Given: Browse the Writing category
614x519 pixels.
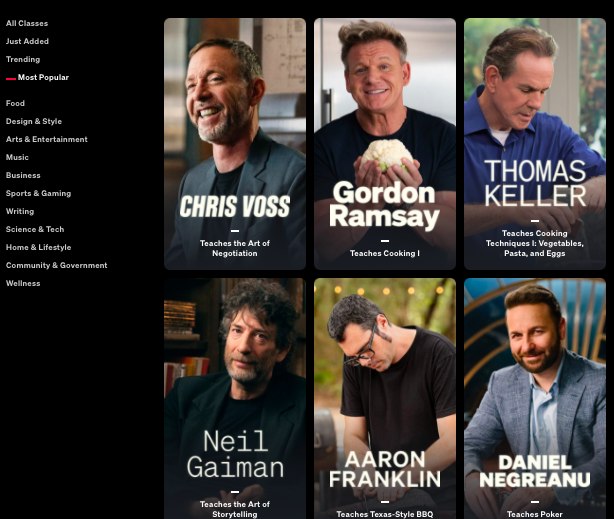Looking at the screenshot, I should (x=20, y=211).
